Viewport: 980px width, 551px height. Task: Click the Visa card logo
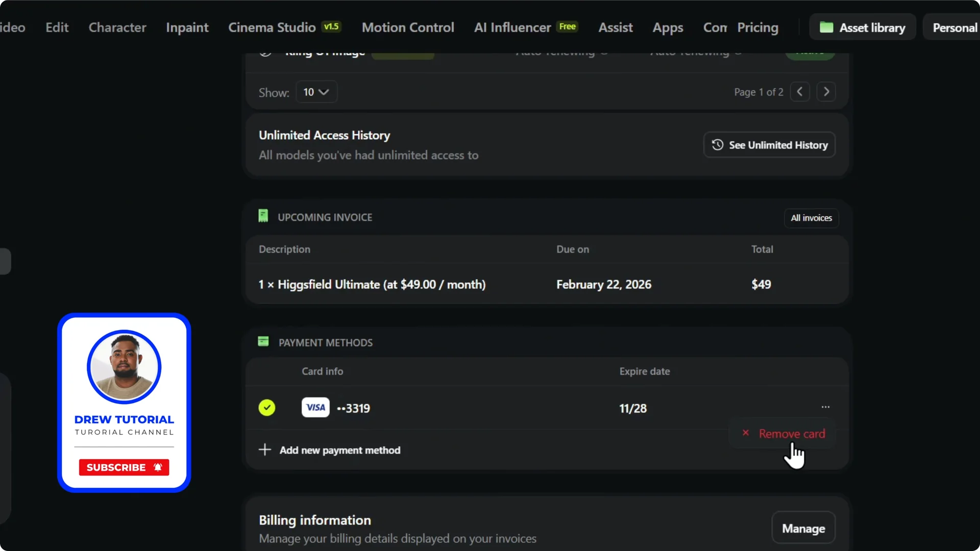pos(315,407)
